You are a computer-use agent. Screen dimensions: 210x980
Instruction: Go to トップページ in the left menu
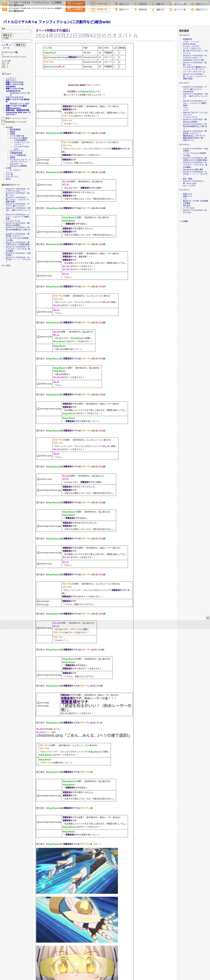pos(11,78)
